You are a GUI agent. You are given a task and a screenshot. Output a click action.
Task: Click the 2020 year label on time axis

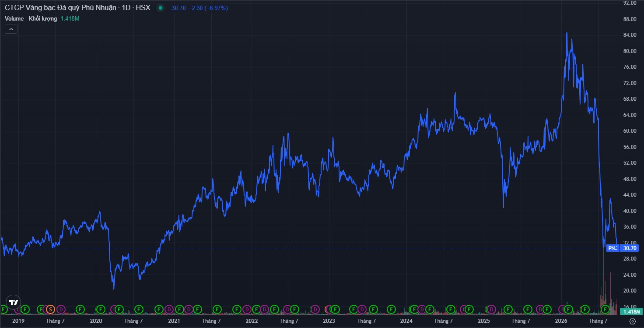point(96,321)
